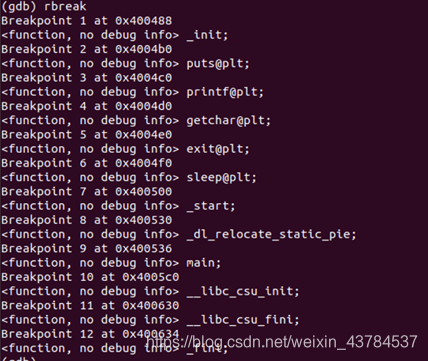Viewport: 428px width, 361px height.
Task: Click the Breakpoint 12 line
Action: [90, 334]
